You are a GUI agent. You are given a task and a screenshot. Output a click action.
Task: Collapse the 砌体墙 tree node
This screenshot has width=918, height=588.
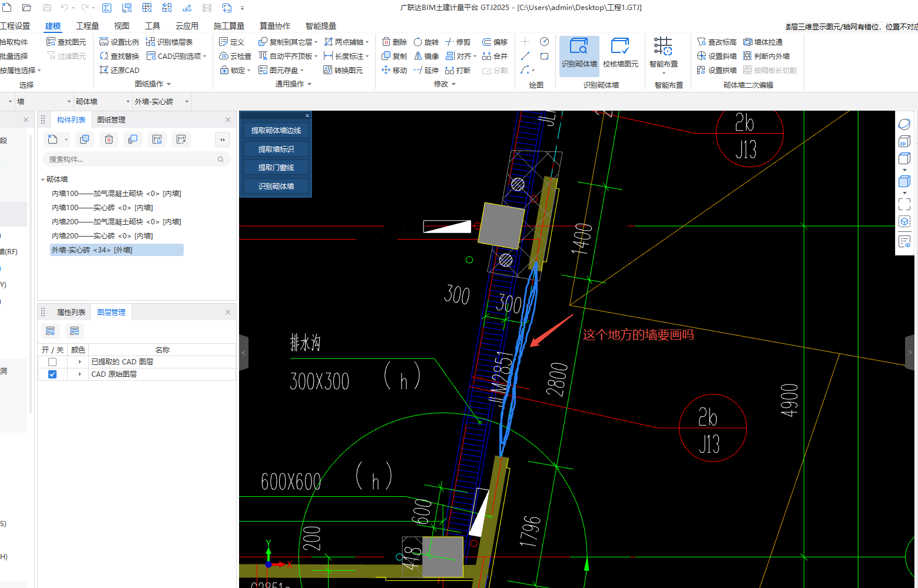point(42,180)
